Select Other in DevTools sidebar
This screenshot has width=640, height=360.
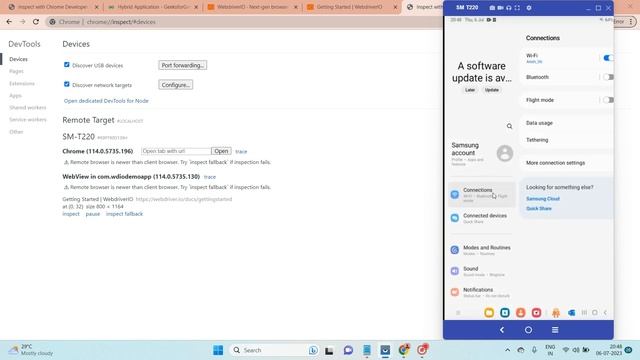[16, 132]
